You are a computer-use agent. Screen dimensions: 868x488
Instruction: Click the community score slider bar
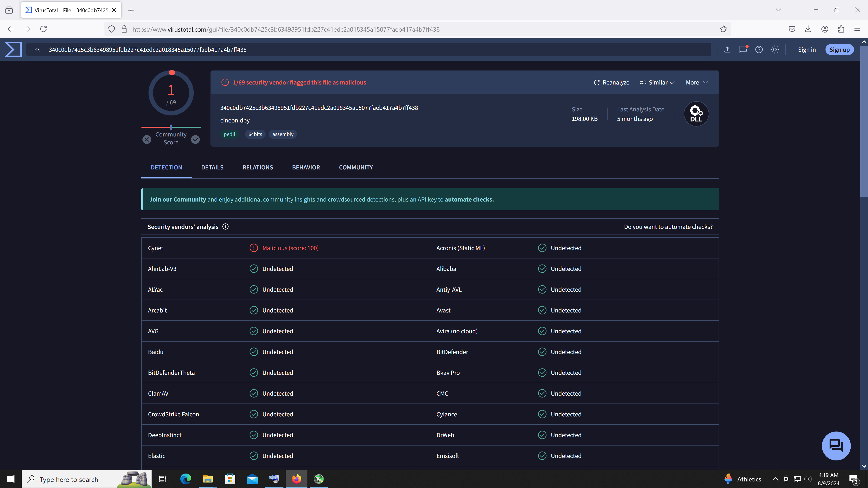click(x=171, y=127)
